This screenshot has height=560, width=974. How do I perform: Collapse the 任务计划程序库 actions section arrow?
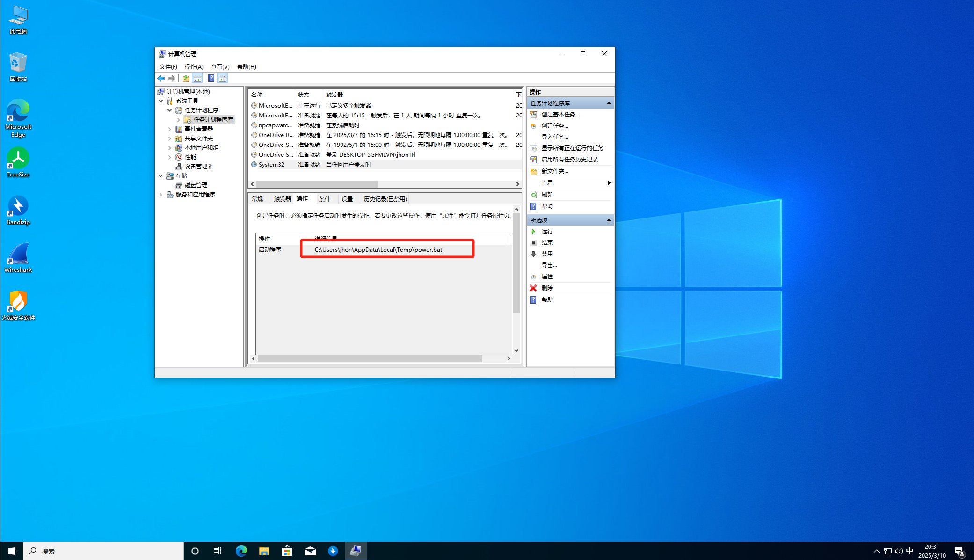[x=609, y=103]
